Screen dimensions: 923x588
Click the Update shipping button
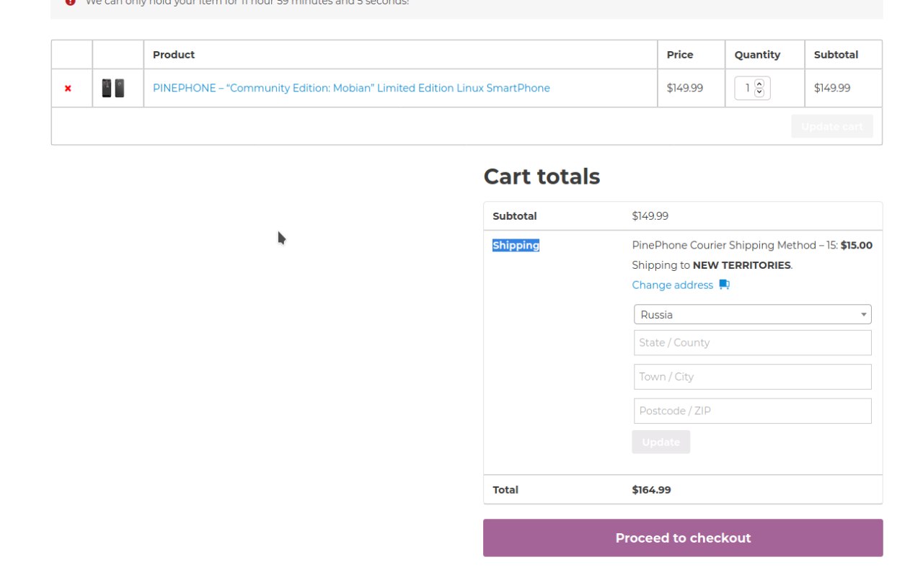point(661,442)
